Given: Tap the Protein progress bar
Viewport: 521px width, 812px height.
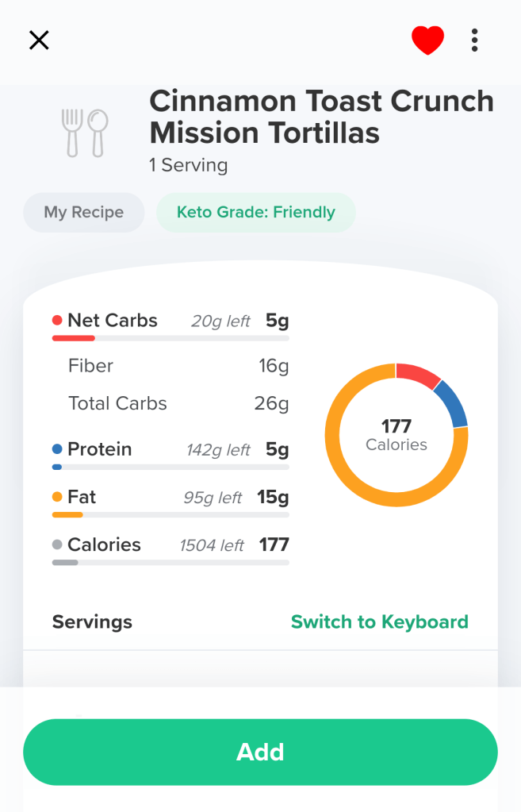Looking at the screenshot, I should [x=170, y=467].
